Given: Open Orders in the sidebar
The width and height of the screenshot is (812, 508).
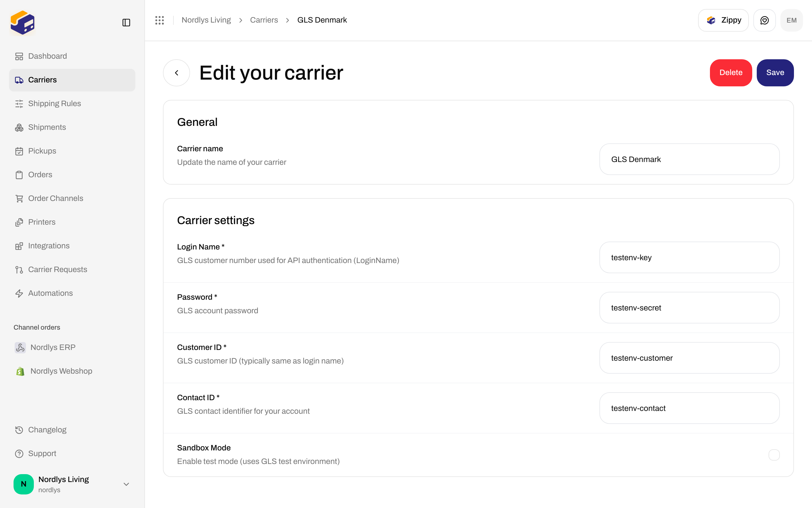Looking at the screenshot, I should click(72, 175).
